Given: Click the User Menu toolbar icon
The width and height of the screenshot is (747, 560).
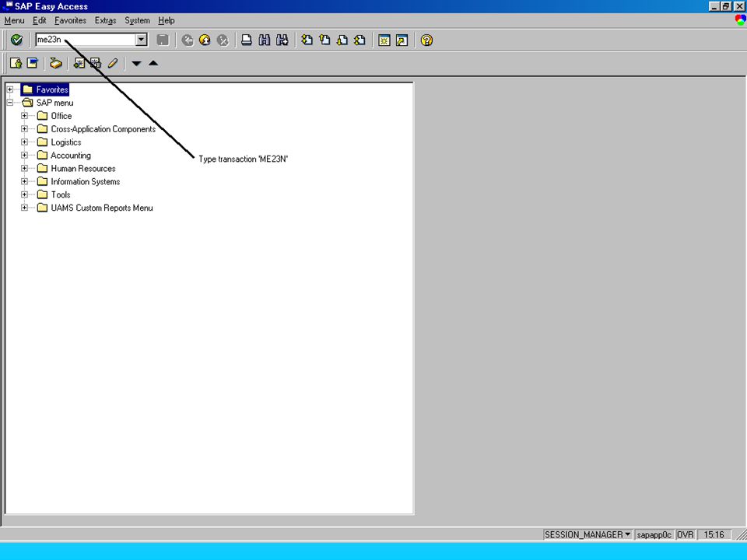Looking at the screenshot, I should coord(16,63).
